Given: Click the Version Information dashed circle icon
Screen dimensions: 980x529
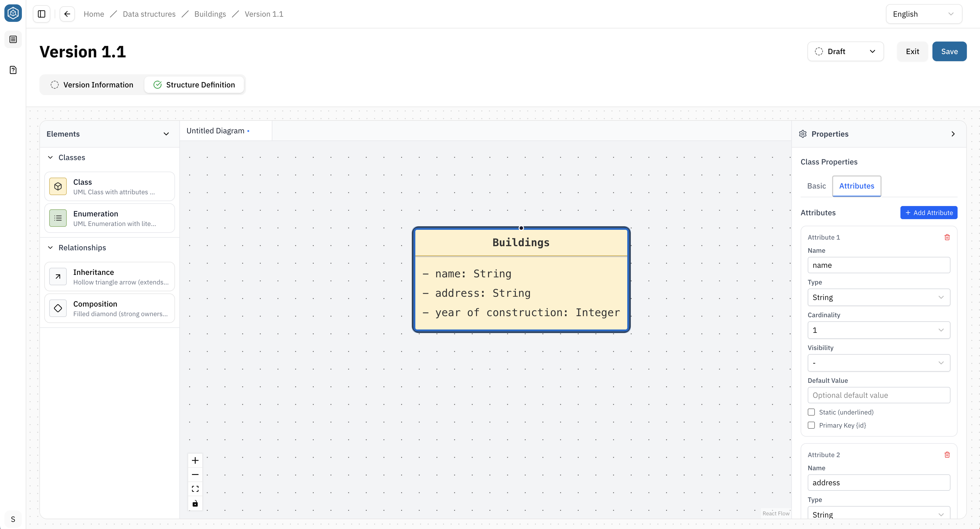Looking at the screenshot, I should [x=55, y=85].
